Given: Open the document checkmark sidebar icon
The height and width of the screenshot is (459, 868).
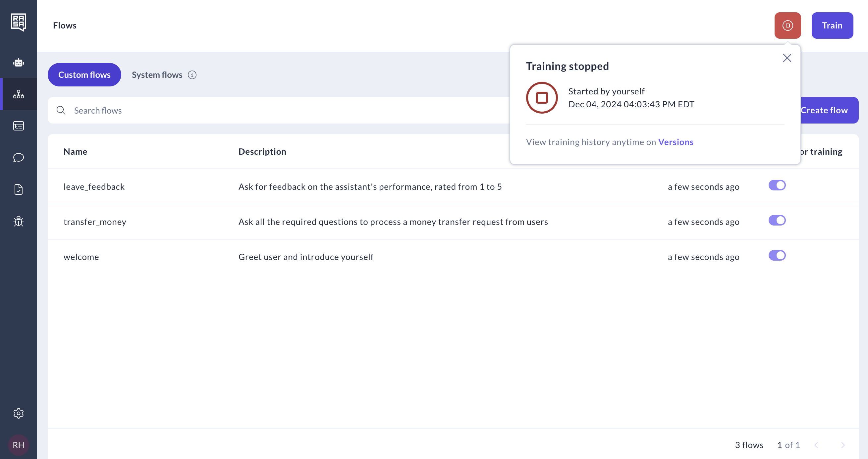Looking at the screenshot, I should 18,189.
